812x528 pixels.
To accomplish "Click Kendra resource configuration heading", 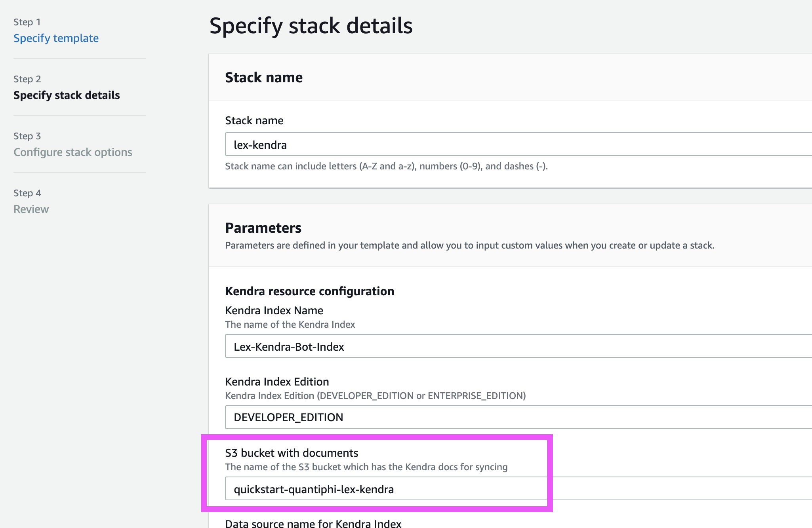I will pos(309,291).
